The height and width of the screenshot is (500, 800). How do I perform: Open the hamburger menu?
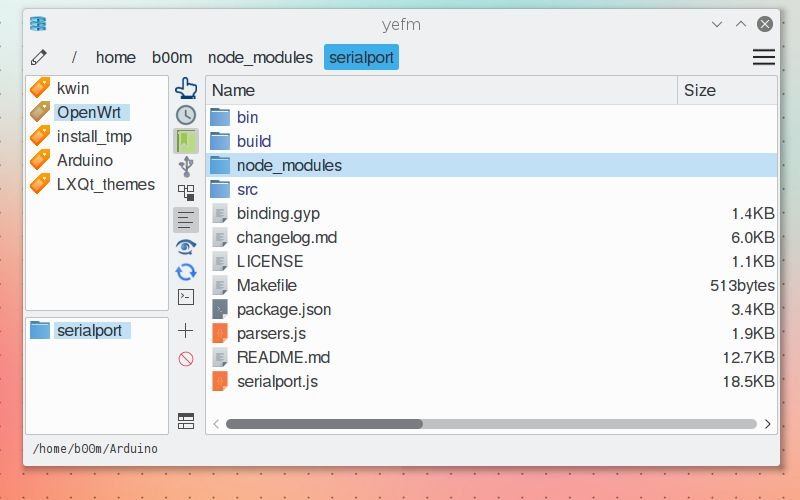(x=763, y=57)
